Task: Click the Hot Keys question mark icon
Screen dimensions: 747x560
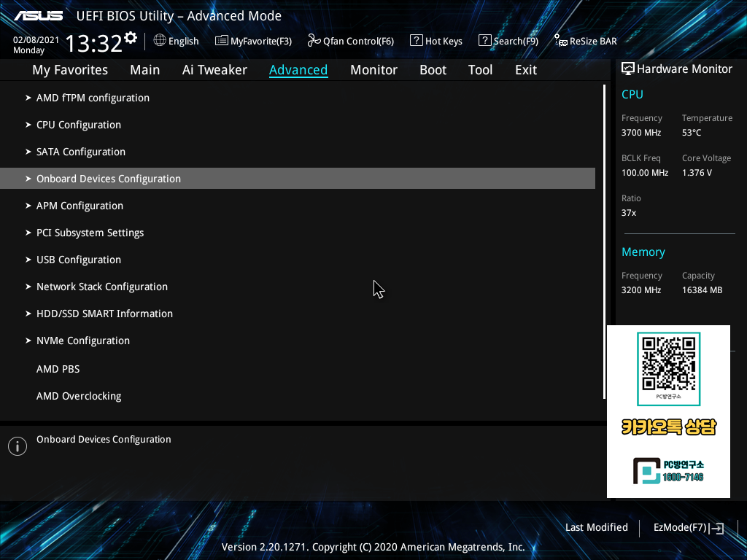Action: [417, 41]
